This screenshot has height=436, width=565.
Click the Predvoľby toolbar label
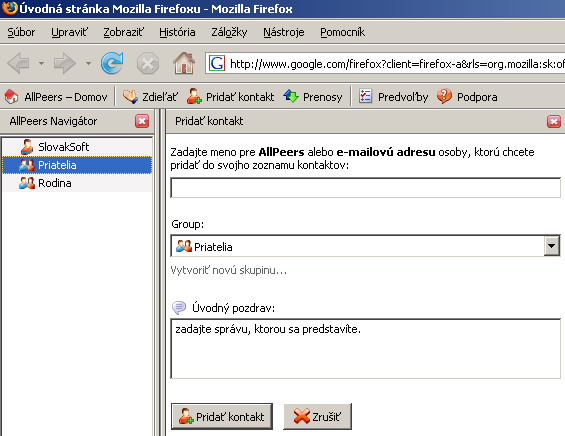403,97
